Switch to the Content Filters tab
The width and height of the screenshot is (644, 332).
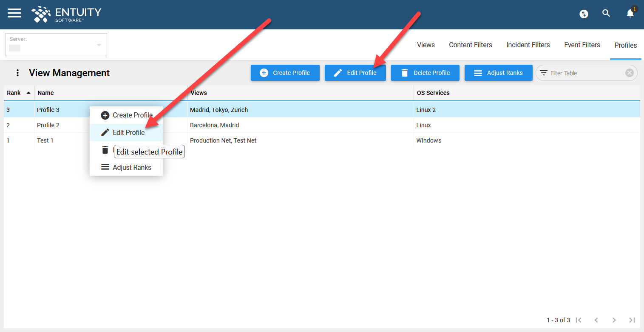(x=471, y=45)
